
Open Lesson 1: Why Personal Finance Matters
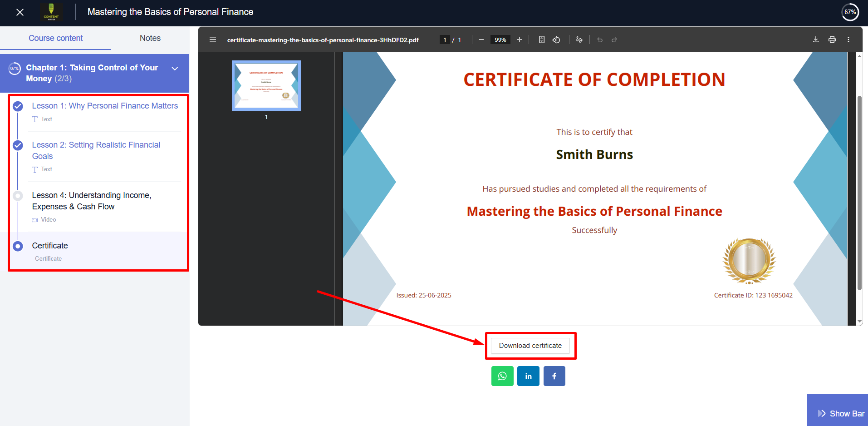pyautogui.click(x=105, y=106)
